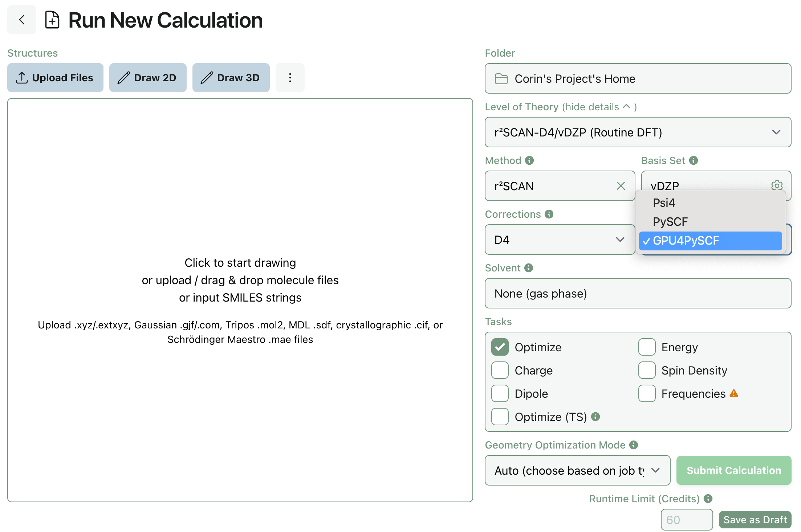Screen dimensions: 801x532
Task: Click the Method info icon
Action: tap(529, 160)
